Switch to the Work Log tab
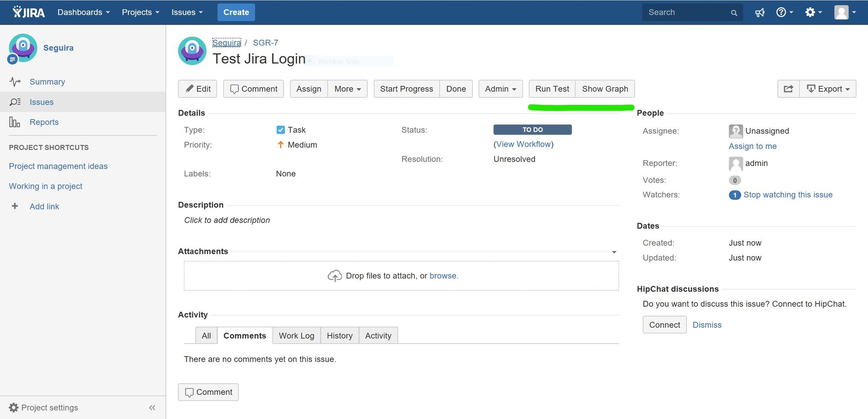The height and width of the screenshot is (419, 868). 297,336
